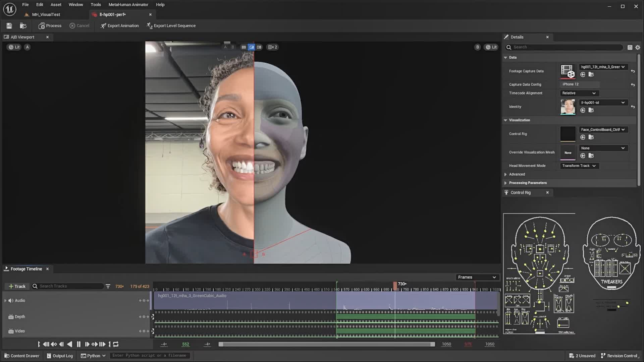Click the Export Level Sequence icon
The image size is (644, 362).
(149, 25)
